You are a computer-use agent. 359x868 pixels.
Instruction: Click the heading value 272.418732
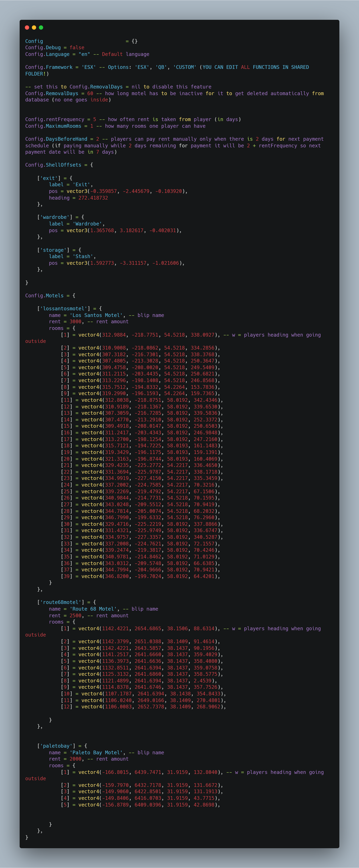pos(93,198)
